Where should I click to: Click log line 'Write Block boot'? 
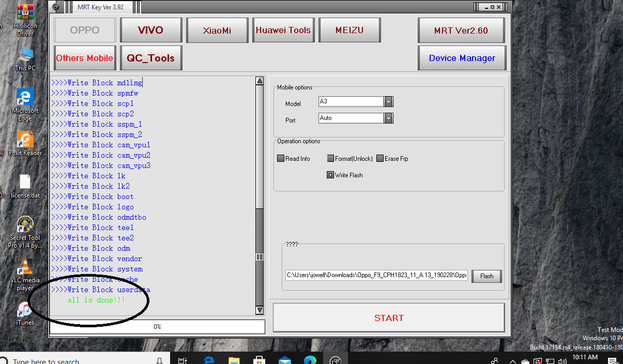pos(93,196)
